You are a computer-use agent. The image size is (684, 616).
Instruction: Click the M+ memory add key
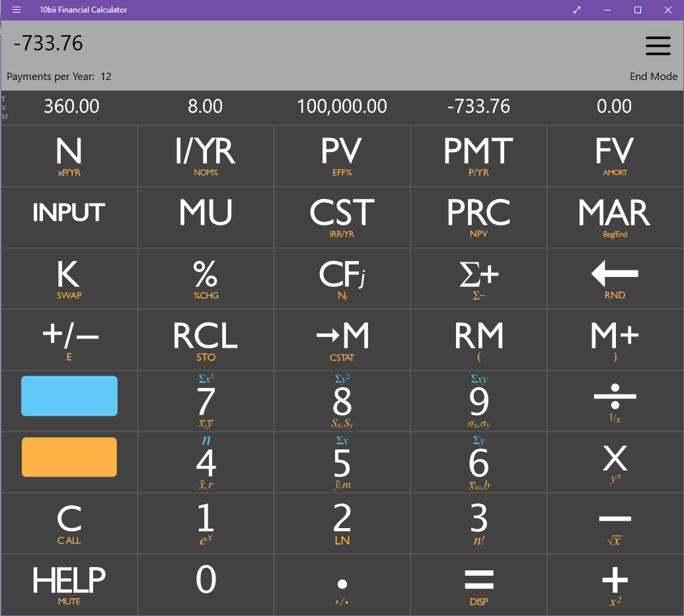coord(615,340)
